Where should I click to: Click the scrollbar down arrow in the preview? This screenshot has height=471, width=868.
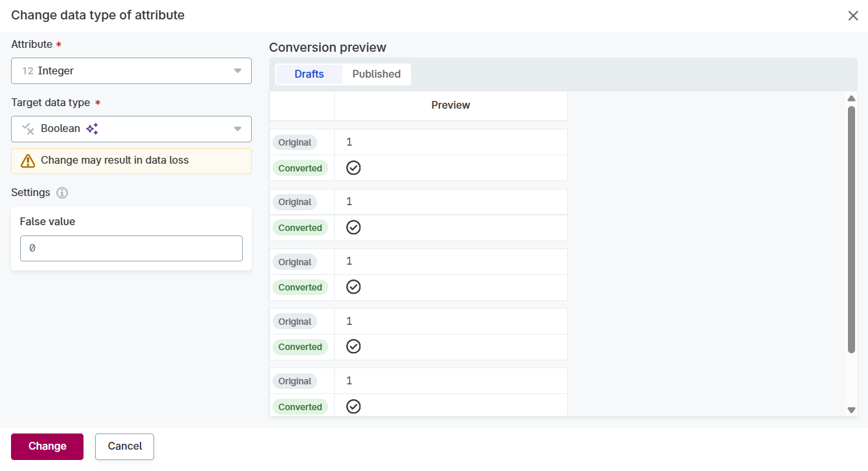(x=852, y=410)
